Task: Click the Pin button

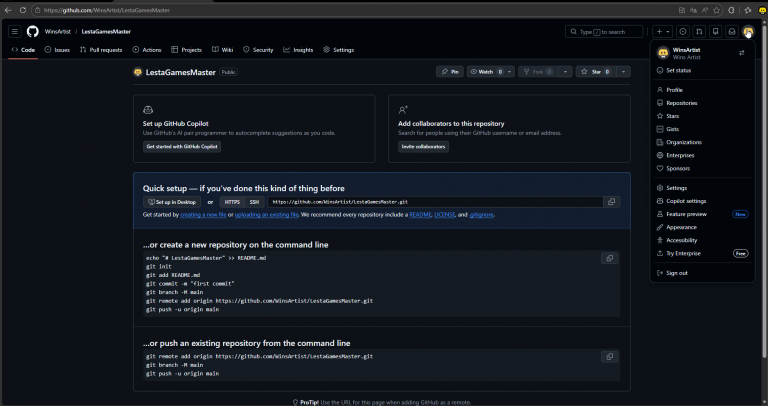Action: coord(450,72)
